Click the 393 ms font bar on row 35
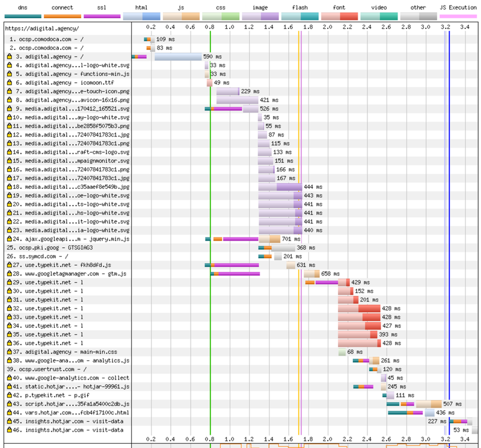 click(x=358, y=334)
